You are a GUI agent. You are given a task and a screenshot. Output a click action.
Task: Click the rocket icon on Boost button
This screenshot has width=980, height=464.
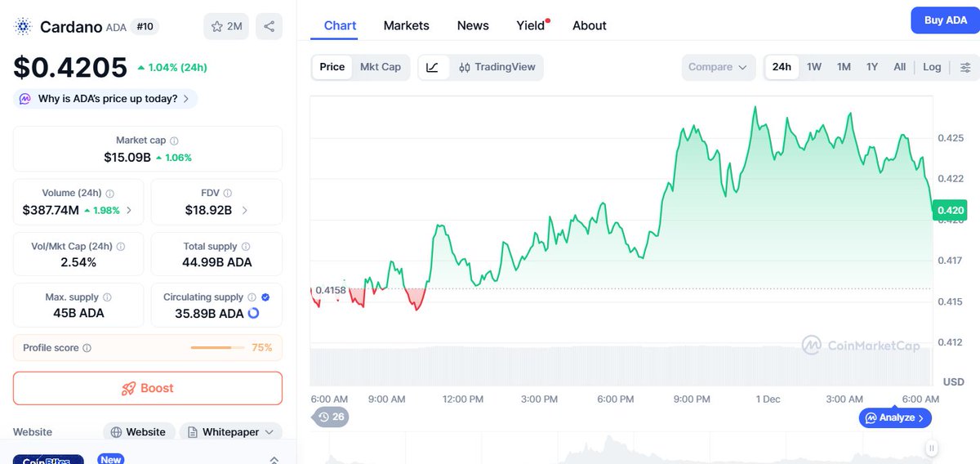[128, 388]
